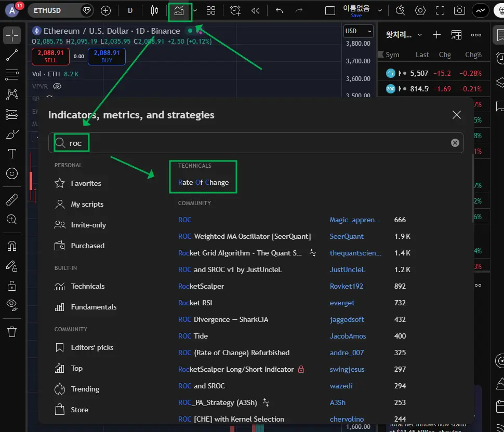Click the trash can remove-objects icon

(x=12, y=331)
